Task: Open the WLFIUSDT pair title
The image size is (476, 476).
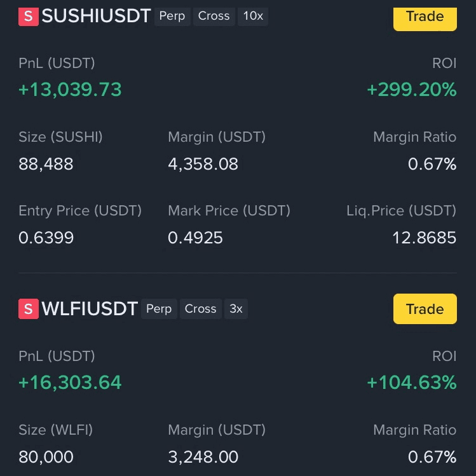Action: pos(90,309)
